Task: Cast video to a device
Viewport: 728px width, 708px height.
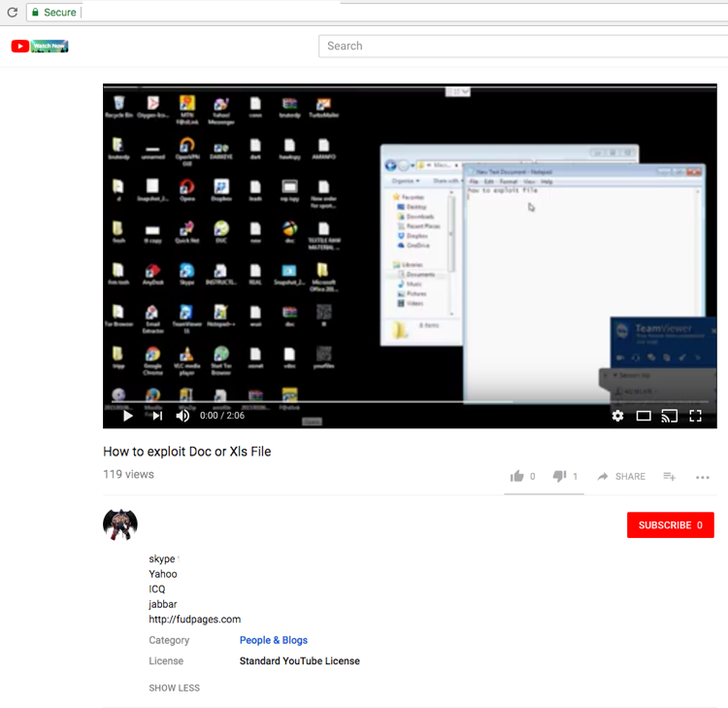Action: [669, 416]
